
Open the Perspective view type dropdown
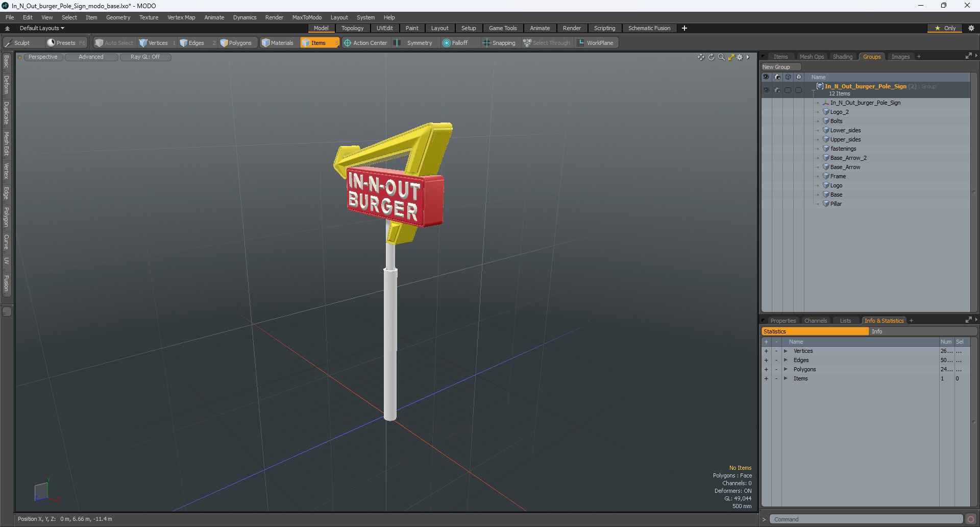tap(43, 57)
